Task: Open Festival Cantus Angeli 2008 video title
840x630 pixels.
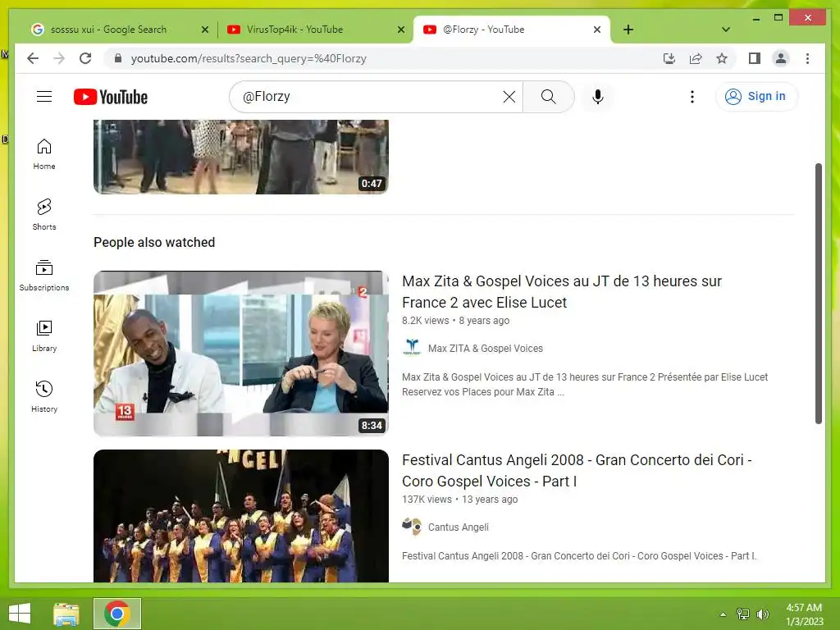Action: coord(577,471)
